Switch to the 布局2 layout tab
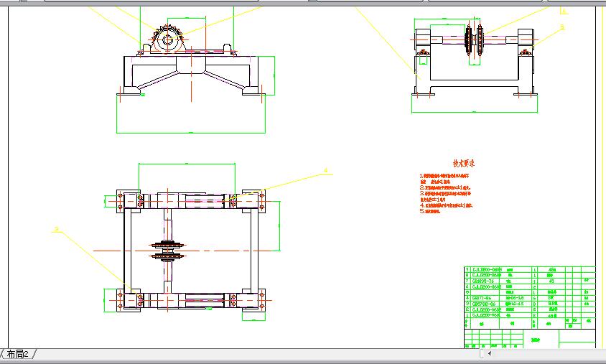The height and width of the screenshot is (364, 606). tap(18, 353)
